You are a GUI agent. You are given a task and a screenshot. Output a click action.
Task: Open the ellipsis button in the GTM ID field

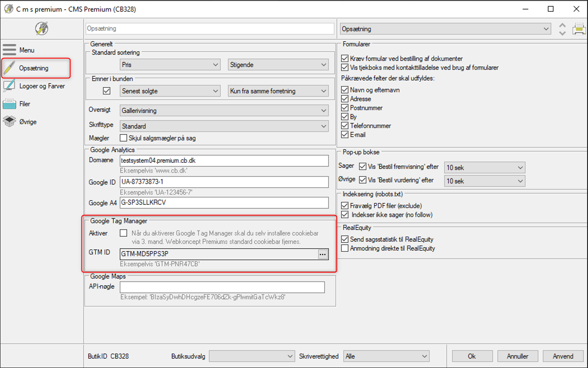322,254
